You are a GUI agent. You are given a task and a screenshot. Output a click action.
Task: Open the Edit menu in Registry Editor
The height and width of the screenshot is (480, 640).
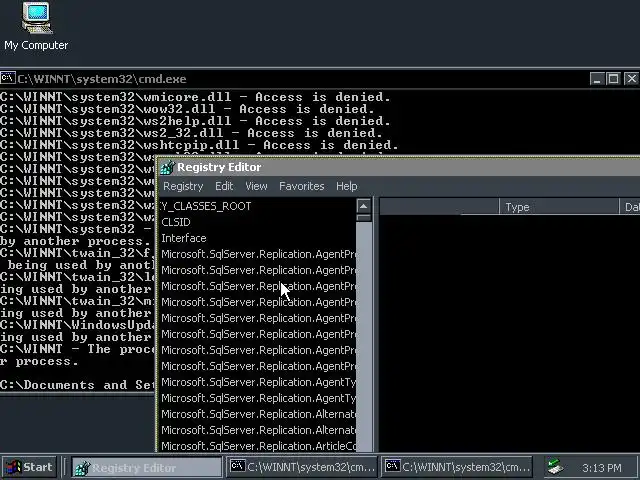point(224,186)
